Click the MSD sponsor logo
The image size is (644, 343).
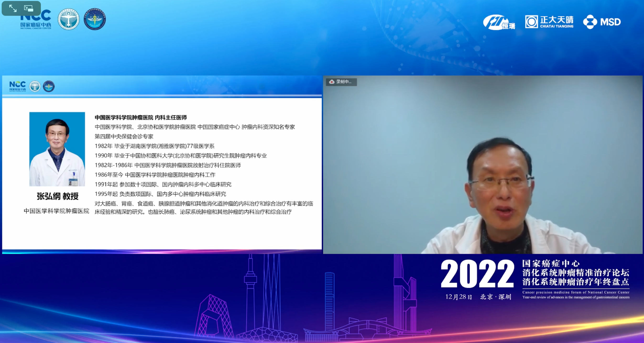point(602,22)
